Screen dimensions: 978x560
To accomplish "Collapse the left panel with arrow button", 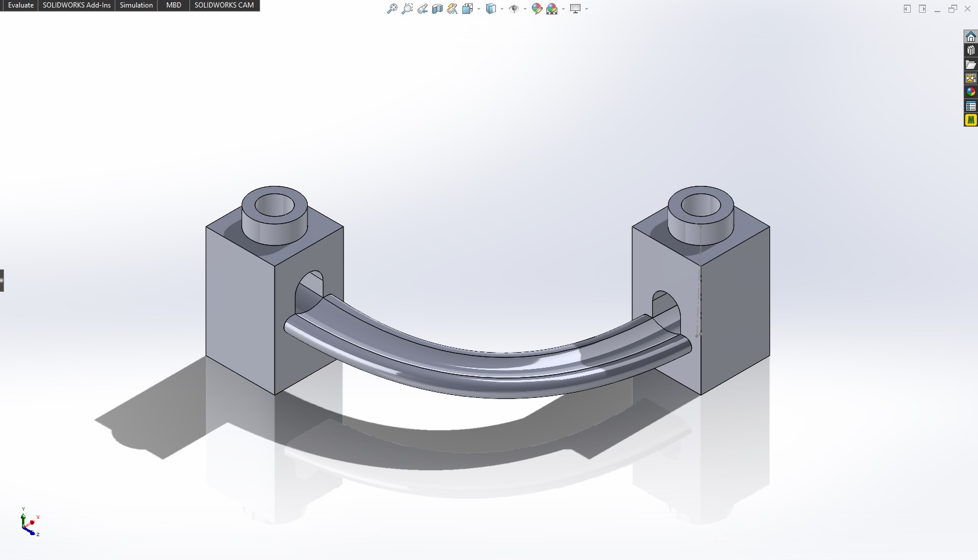I will point(907,9).
